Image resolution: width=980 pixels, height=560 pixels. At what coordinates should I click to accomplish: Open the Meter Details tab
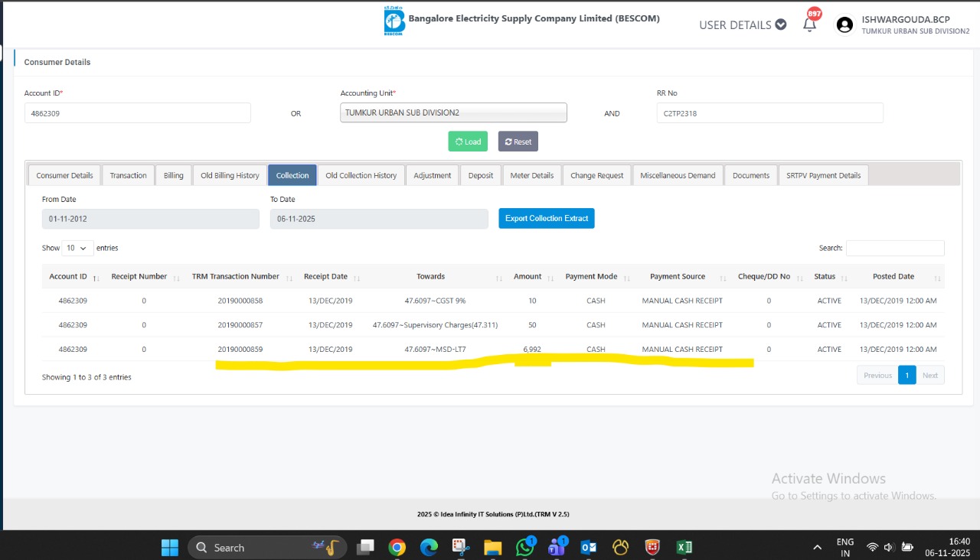[531, 175]
